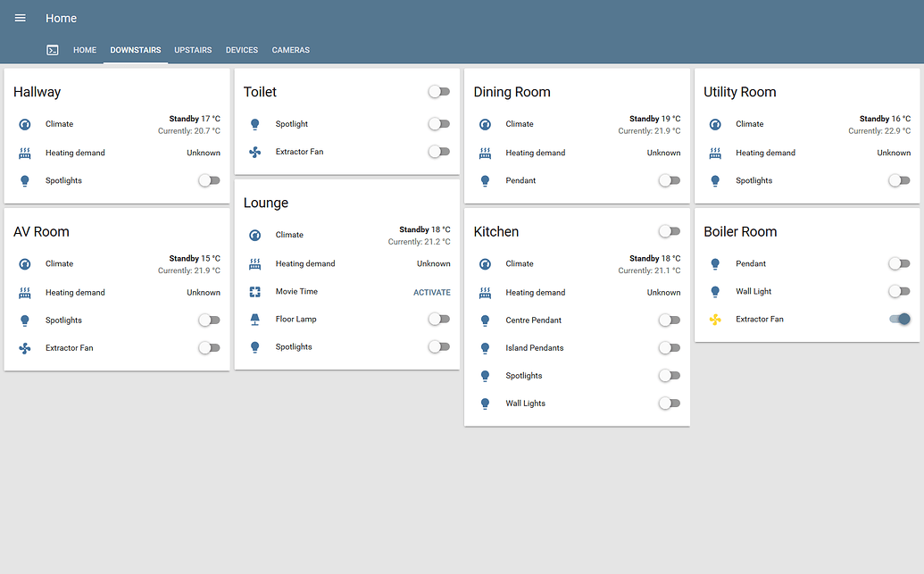Viewport: 924px width, 574px height.
Task: Click the Pendant bulb icon in Dining Room
Action: point(484,180)
